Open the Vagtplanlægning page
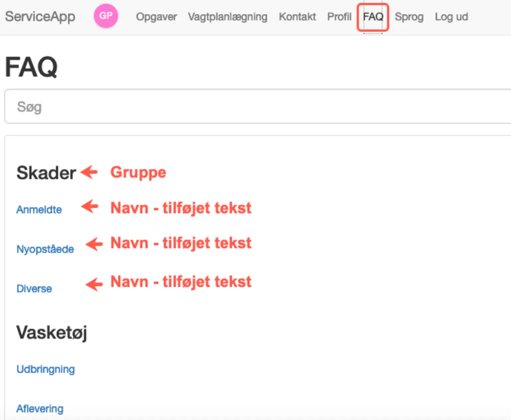Screen dimensions: 511x420 228,17
